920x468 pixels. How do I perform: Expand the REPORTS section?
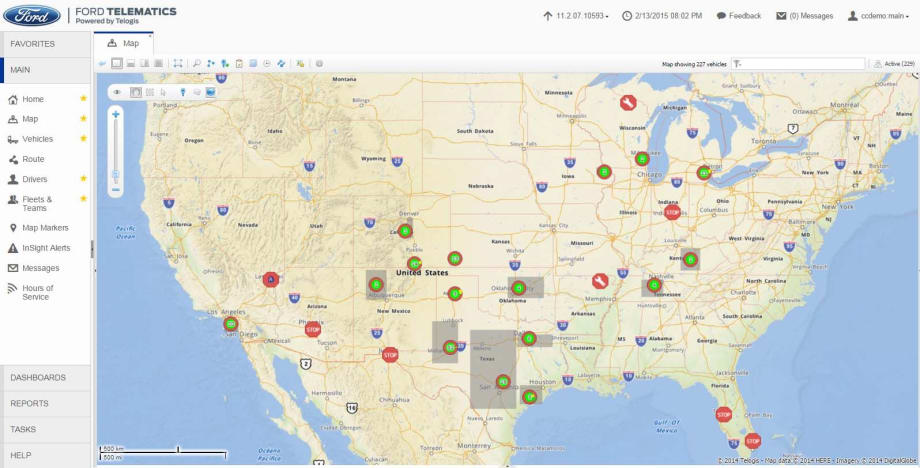45,403
